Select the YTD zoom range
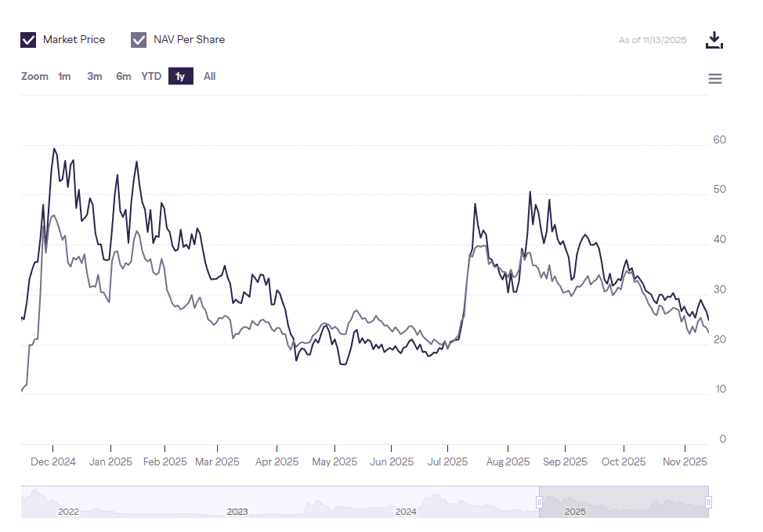The image size is (763, 532). 150,76
